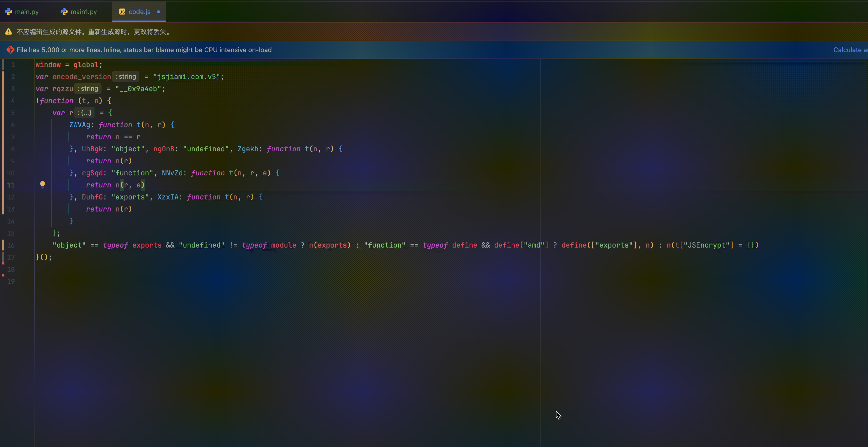Click the Calculate link in blame banner
868x447 pixels.
(x=847, y=50)
